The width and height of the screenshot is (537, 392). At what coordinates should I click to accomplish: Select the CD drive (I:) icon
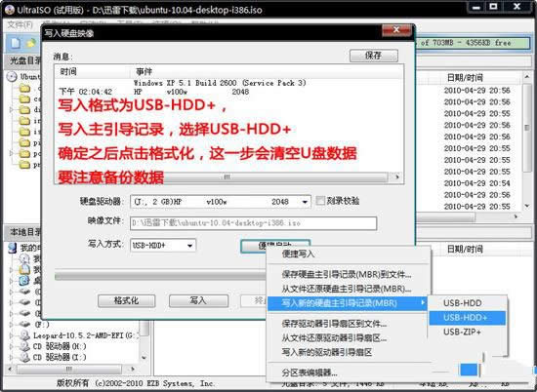24,357
